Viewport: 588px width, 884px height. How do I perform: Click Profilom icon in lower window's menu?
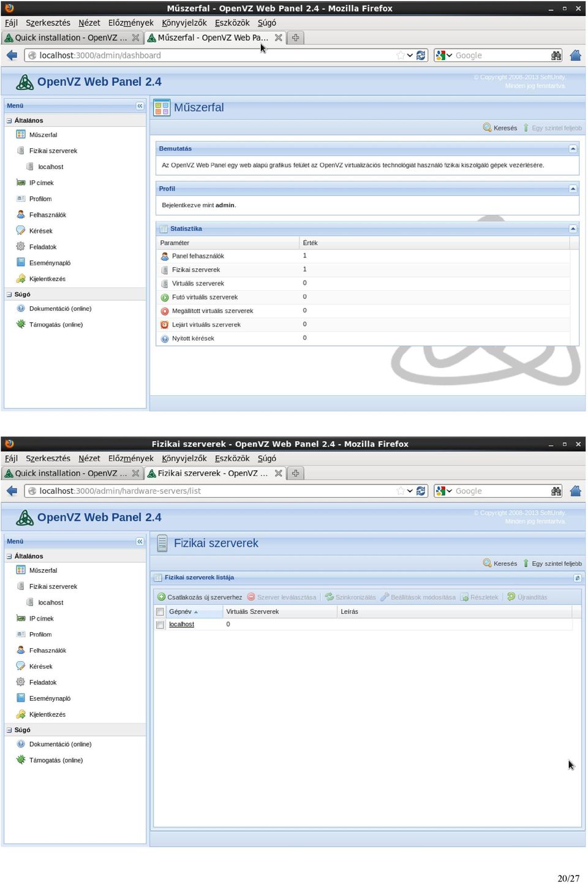click(21, 634)
